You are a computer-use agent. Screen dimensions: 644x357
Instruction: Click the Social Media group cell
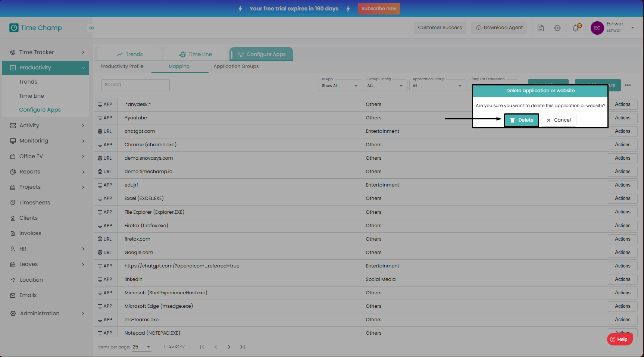tap(381, 279)
